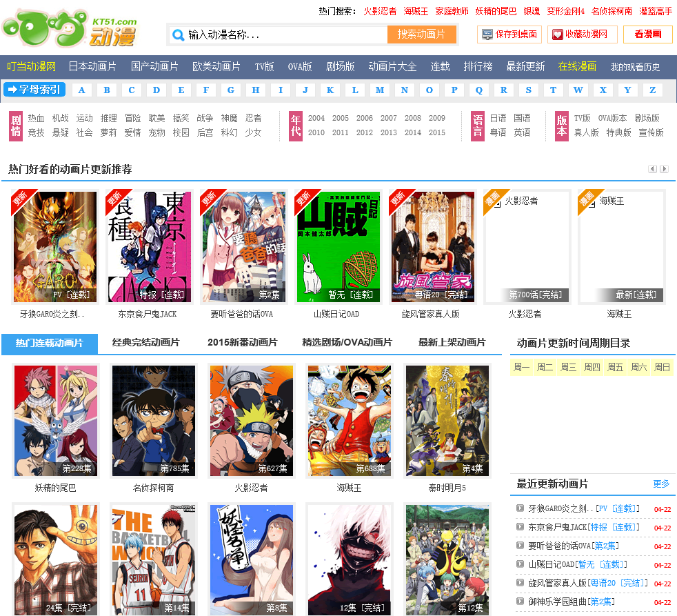Click the next arrow of recommended carousel
The image size is (677, 616).
(664, 169)
